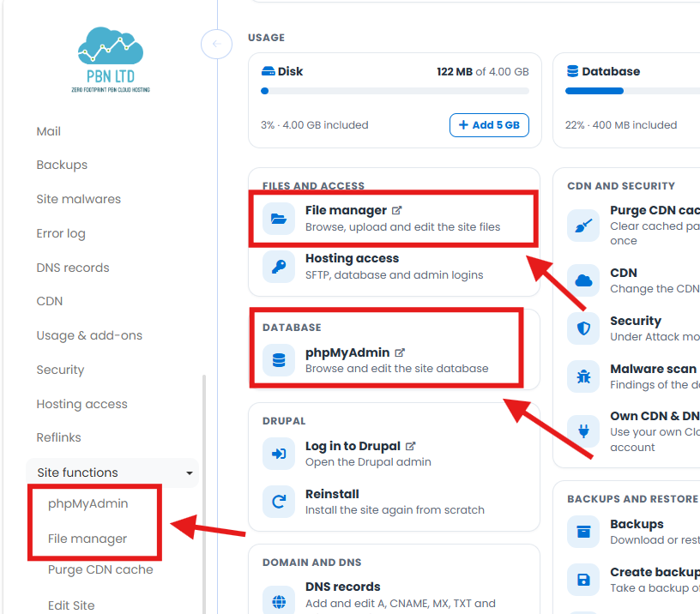The image size is (700, 614).
Task: Select DNS records in the sidebar
Action: coord(73,268)
